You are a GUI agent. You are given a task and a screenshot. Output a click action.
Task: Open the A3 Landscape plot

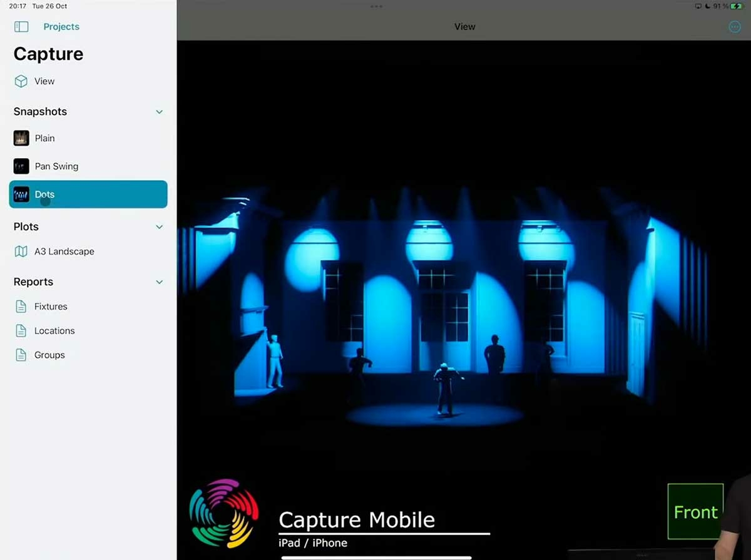pos(64,252)
